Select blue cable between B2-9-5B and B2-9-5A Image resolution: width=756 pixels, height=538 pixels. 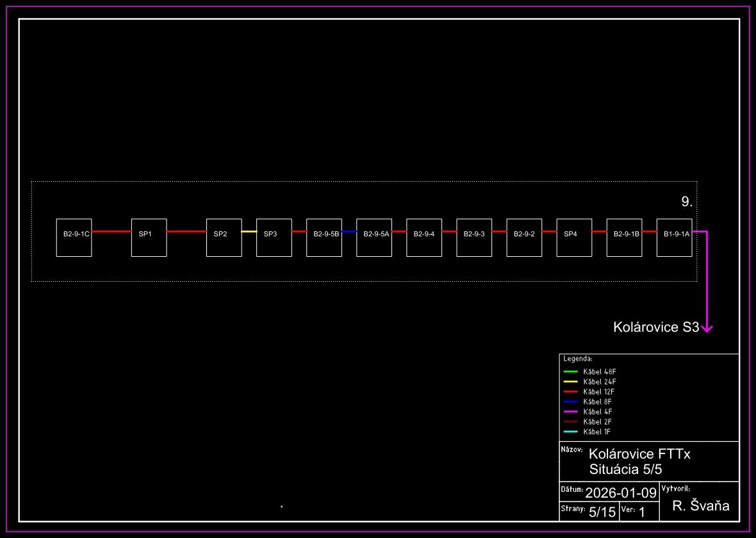point(349,231)
